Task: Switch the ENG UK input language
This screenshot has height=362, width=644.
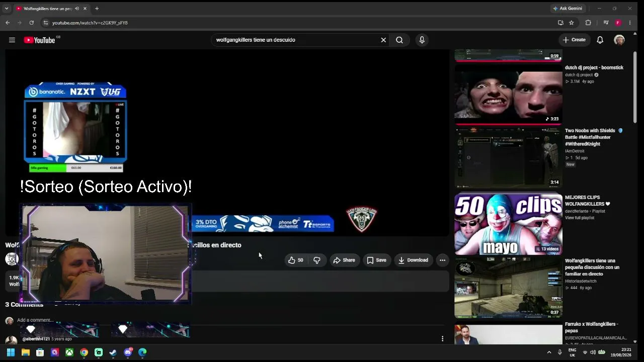Action: tap(573, 352)
